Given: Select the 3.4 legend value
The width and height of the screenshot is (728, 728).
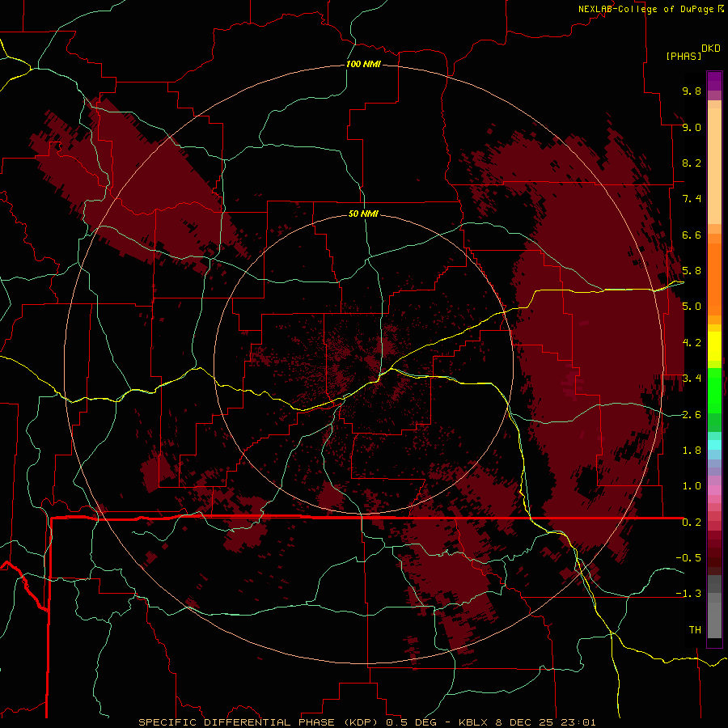Looking at the screenshot, I should tap(692, 379).
